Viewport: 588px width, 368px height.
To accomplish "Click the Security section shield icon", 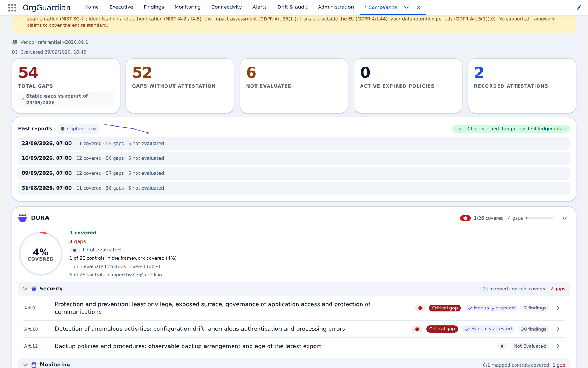I will 34,289.
